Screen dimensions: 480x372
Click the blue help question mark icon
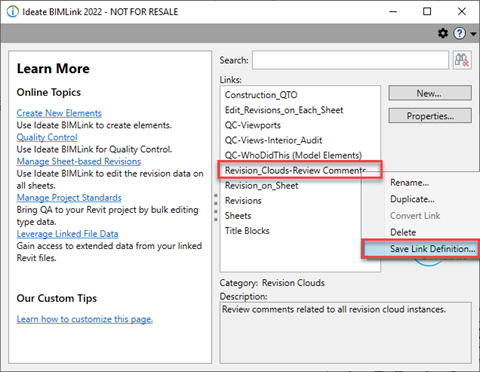pos(460,33)
